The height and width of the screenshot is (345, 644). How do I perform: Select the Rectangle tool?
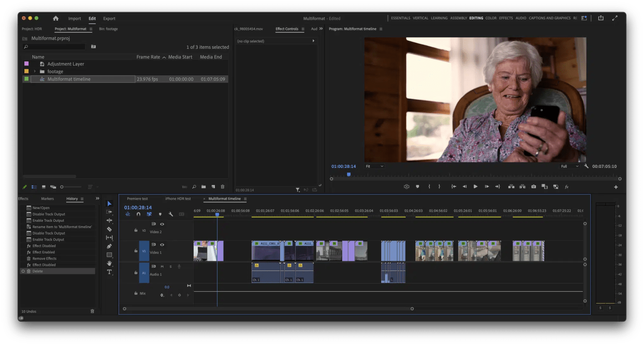click(x=109, y=255)
